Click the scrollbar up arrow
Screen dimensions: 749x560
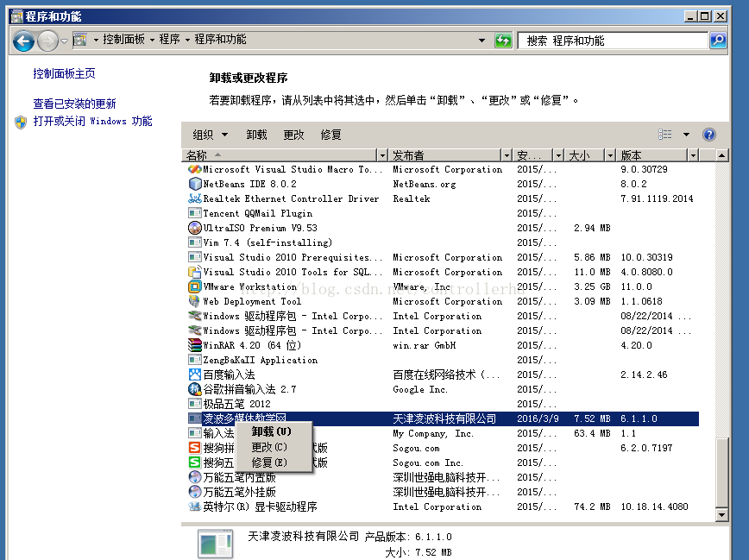pos(721,155)
